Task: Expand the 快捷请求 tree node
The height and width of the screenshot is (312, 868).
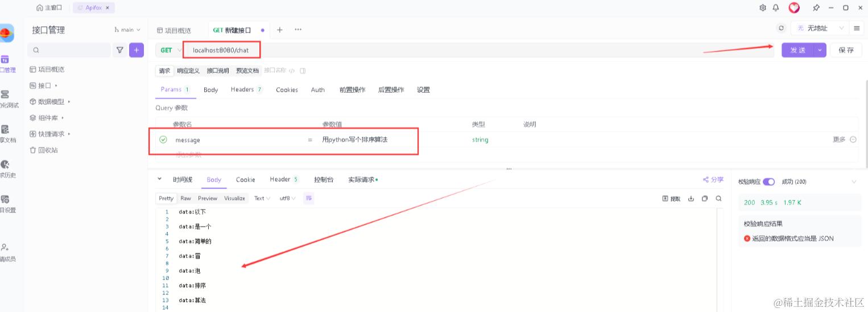Action: [x=69, y=134]
